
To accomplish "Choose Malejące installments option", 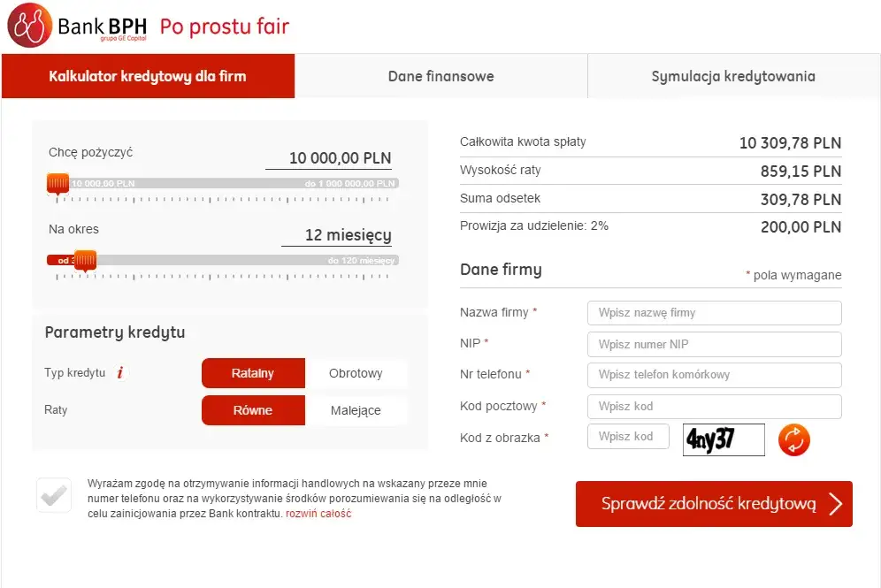I will click(x=356, y=410).
